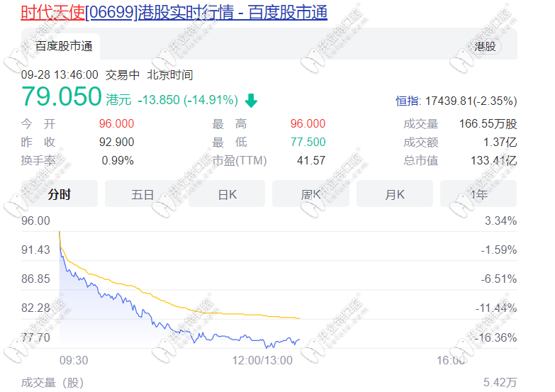Click the 北京时间 label

point(170,74)
